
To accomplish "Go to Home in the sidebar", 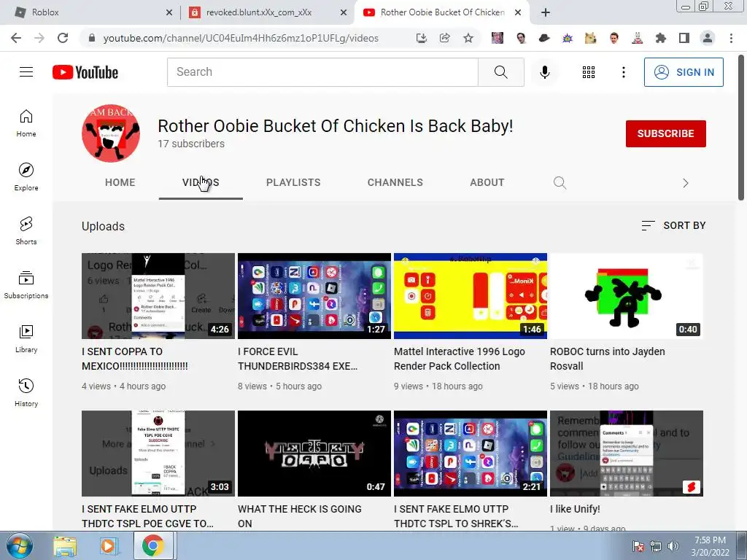I will click(26, 123).
